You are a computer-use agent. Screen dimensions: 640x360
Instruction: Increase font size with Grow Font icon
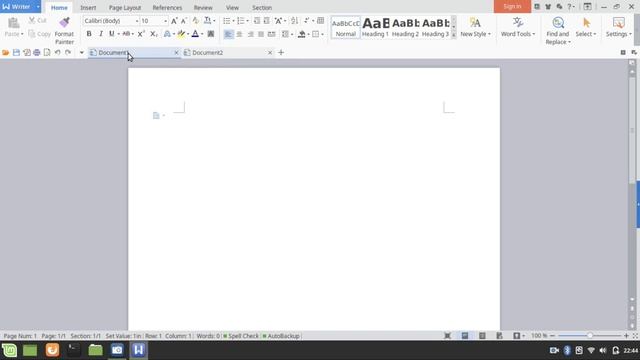click(174, 21)
